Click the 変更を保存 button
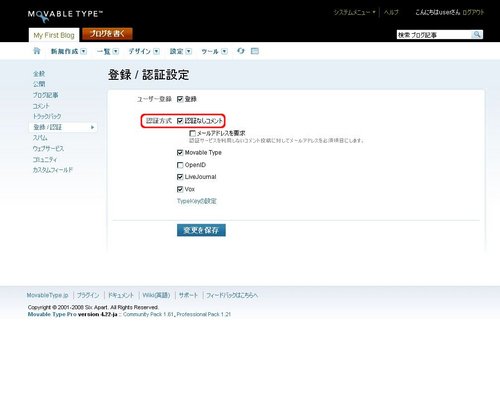The width and height of the screenshot is (500, 394). (201, 230)
